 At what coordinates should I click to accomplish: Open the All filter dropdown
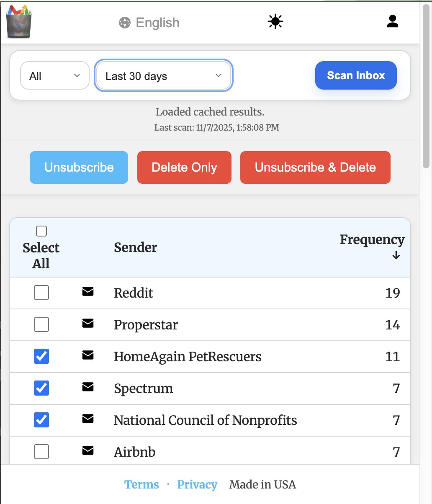click(x=55, y=76)
